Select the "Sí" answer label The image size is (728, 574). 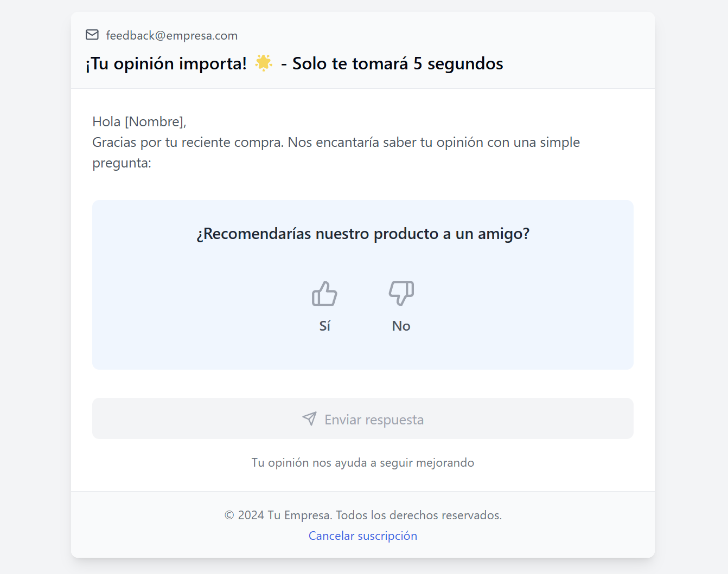coord(324,326)
